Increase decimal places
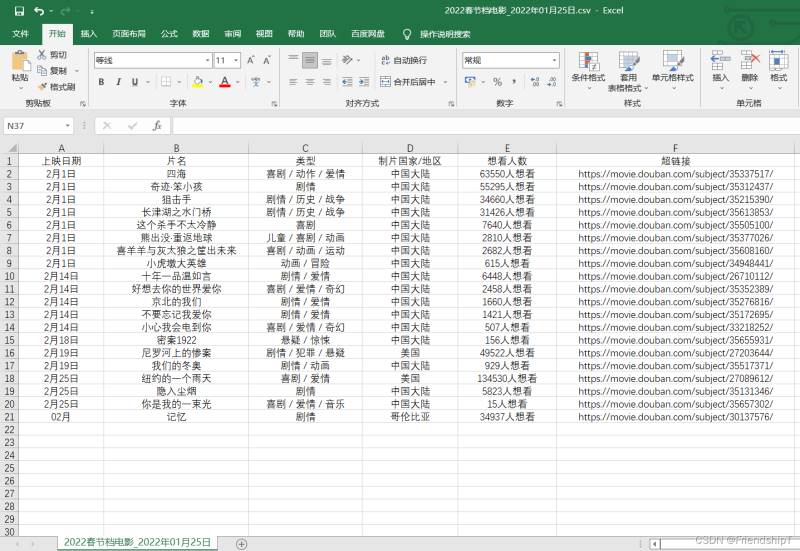 pyautogui.click(x=535, y=82)
